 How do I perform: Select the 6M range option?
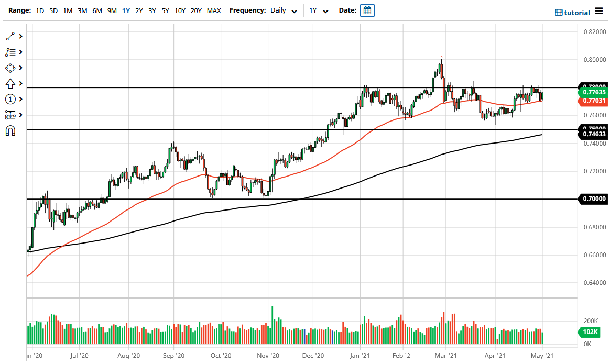tap(96, 10)
